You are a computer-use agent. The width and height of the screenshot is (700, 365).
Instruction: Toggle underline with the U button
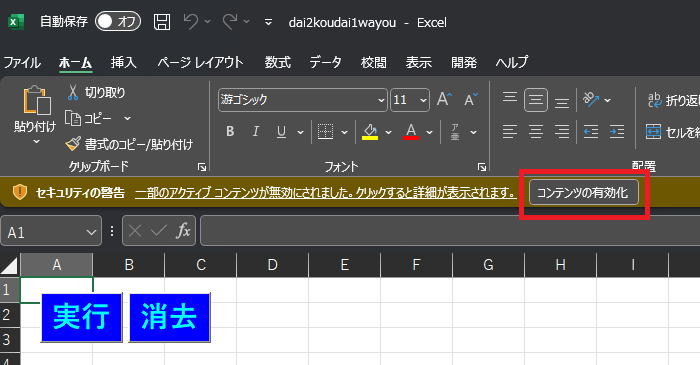281,132
